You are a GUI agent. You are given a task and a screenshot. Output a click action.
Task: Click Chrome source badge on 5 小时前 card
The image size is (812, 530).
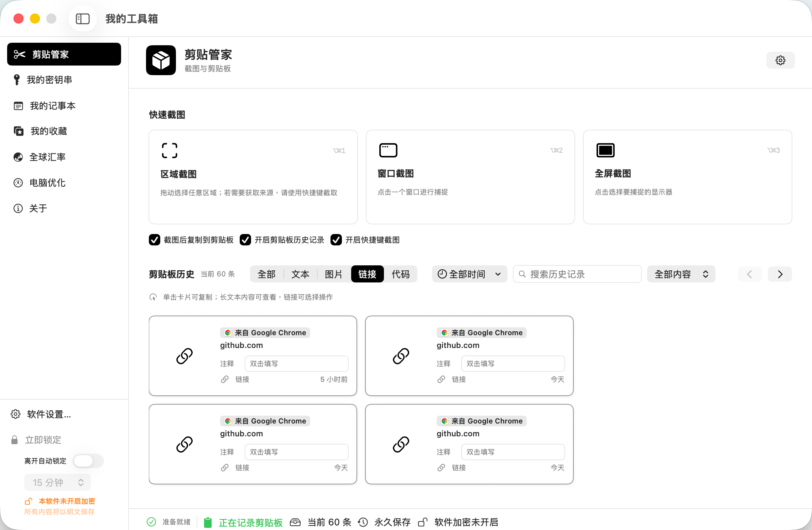click(265, 333)
